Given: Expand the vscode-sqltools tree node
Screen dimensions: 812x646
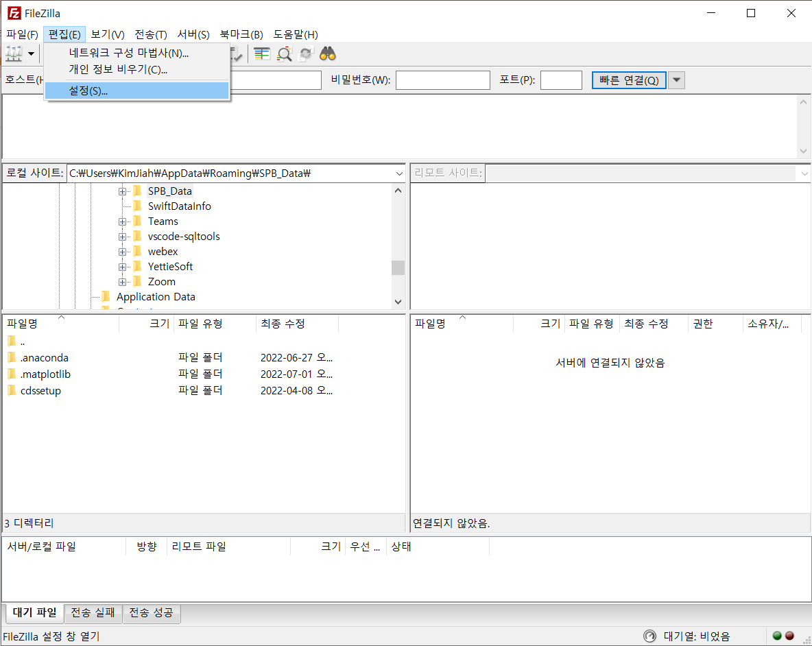Looking at the screenshot, I should point(122,237).
